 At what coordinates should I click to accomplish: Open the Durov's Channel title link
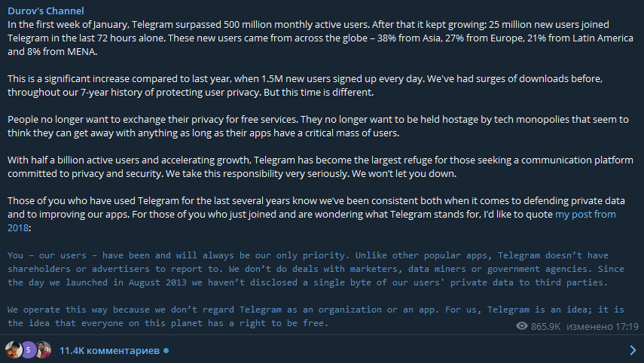(45, 11)
